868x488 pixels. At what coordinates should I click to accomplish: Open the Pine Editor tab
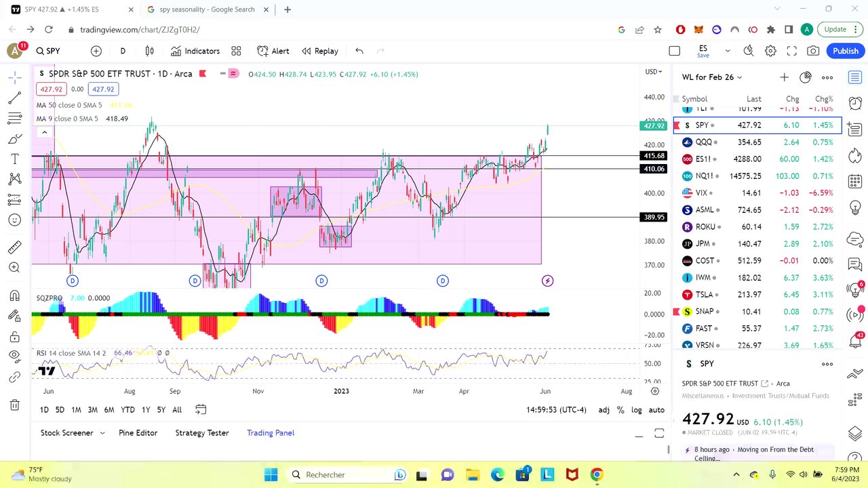click(x=138, y=433)
